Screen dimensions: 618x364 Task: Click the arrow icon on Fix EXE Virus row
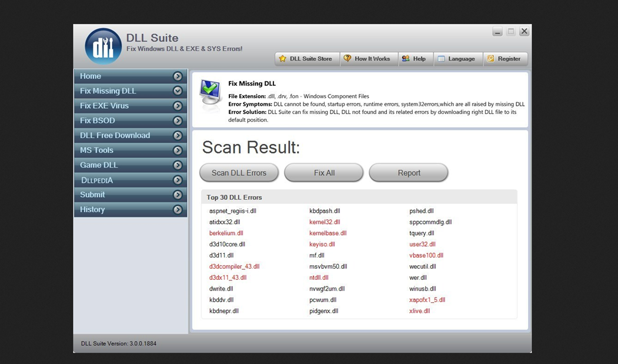click(178, 106)
